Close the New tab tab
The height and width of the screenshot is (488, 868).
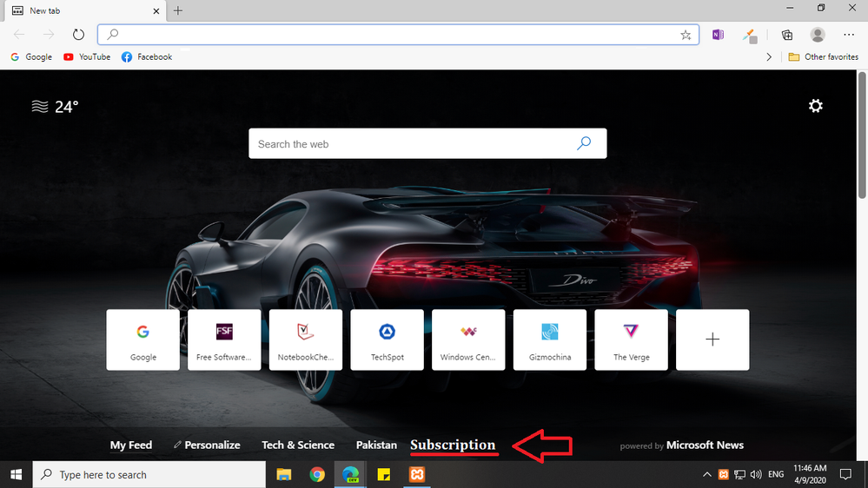(x=156, y=11)
